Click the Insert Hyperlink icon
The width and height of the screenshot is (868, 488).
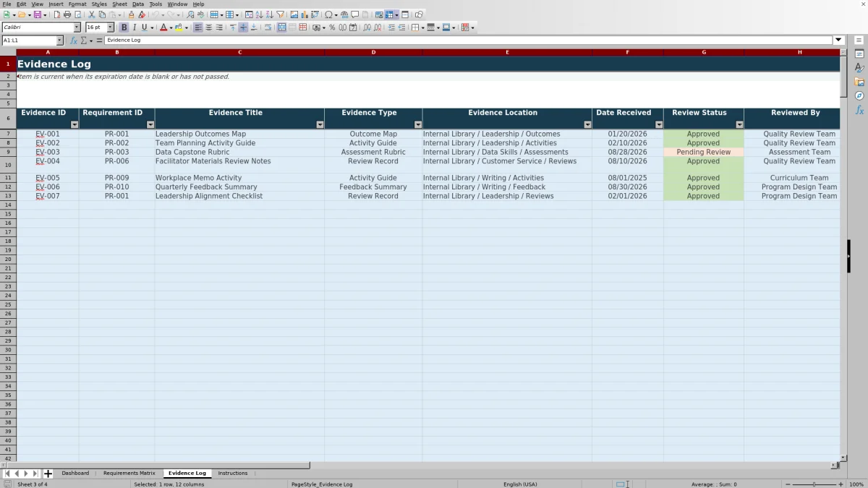[x=344, y=14]
